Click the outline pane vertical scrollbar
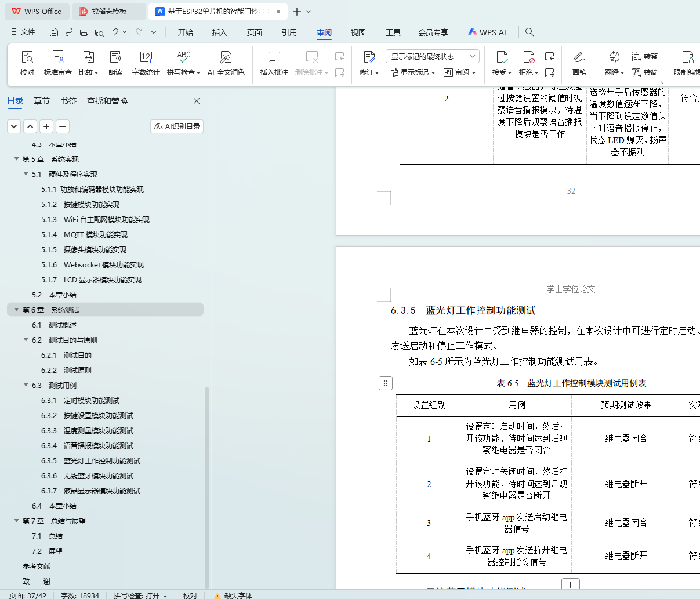The image size is (700, 599). tap(207, 487)
